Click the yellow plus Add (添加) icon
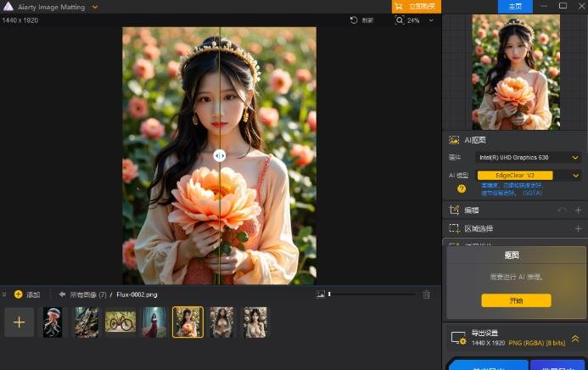The height and width of the screenshot is (370, 588). click(19, 294)
